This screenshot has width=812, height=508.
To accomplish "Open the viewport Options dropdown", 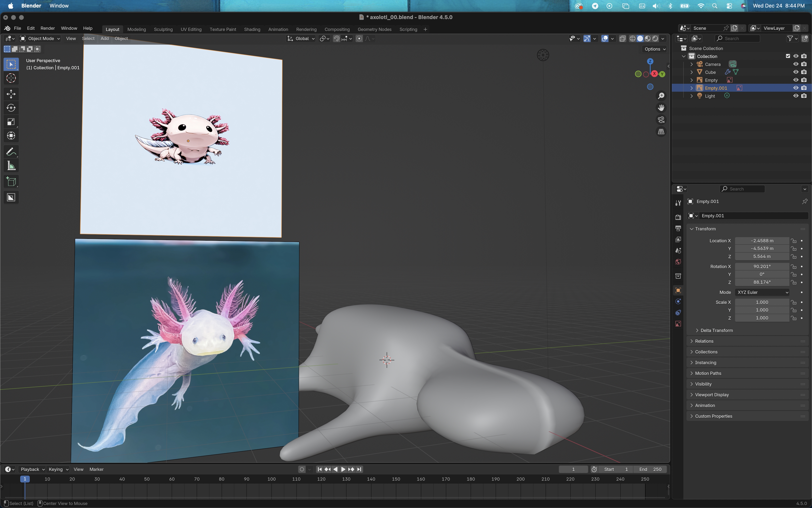I will [x=655, y=49].
